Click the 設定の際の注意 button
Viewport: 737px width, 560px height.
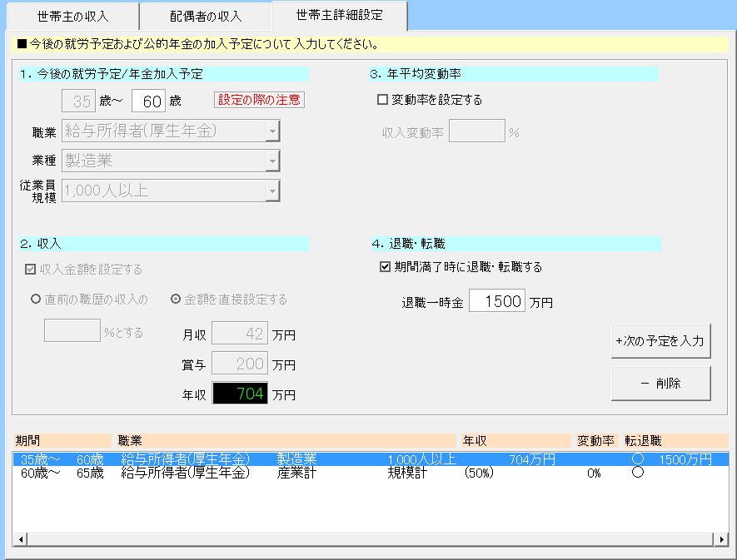pos(260,100)
